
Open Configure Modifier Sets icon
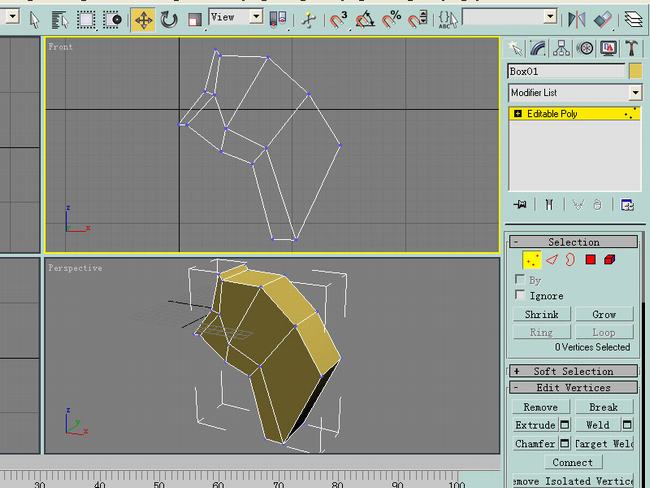pyautogui.click(x=627, y=204)
